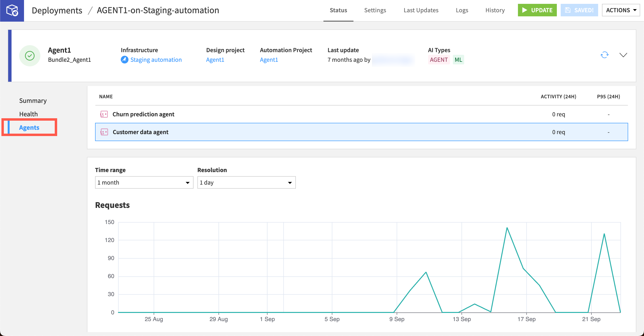Click the NAME column header
Image resolution: width=644 pixels, height=336 pixels.
106,97
